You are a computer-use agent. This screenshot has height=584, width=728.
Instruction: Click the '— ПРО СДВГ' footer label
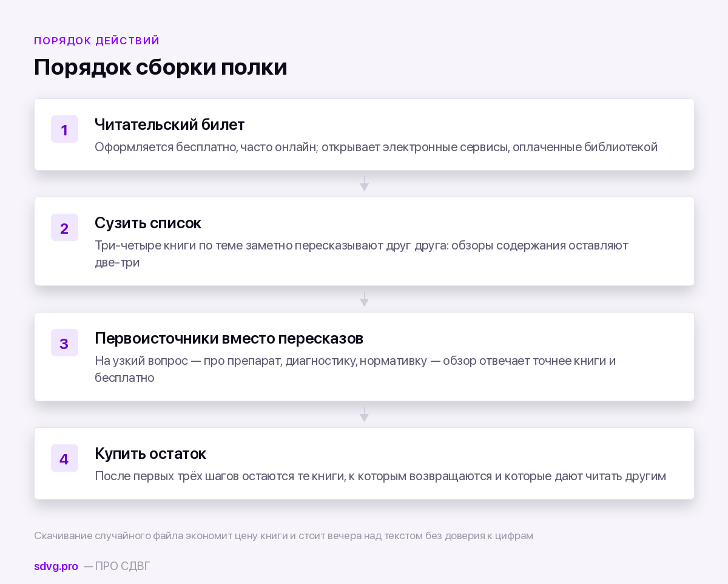tap(116, 566)
